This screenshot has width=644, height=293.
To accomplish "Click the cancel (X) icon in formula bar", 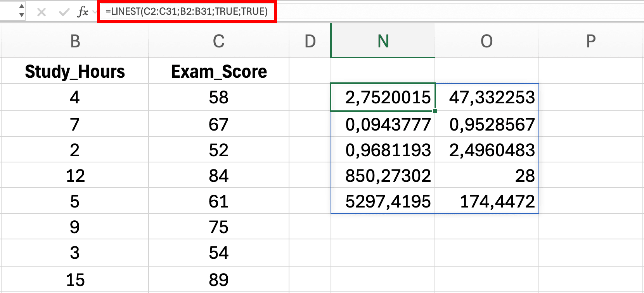I will (x=41, y=12).
